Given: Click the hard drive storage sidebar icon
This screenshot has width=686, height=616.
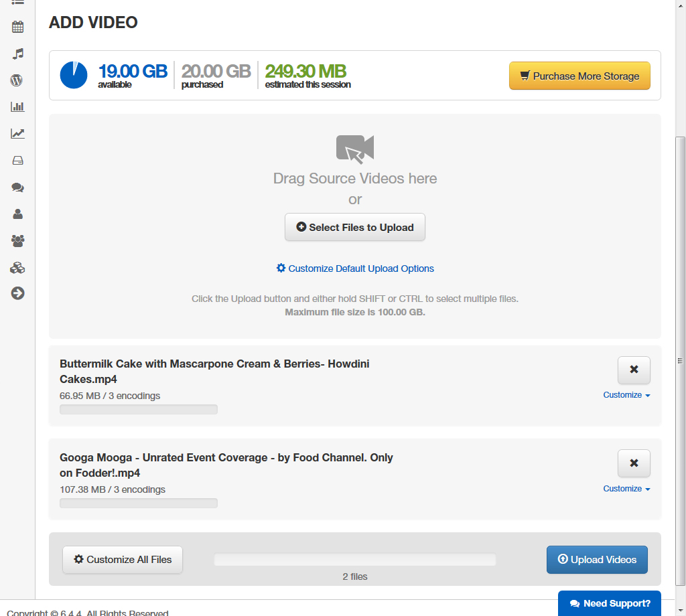Looking at the screenshot, I should [17, 161].
